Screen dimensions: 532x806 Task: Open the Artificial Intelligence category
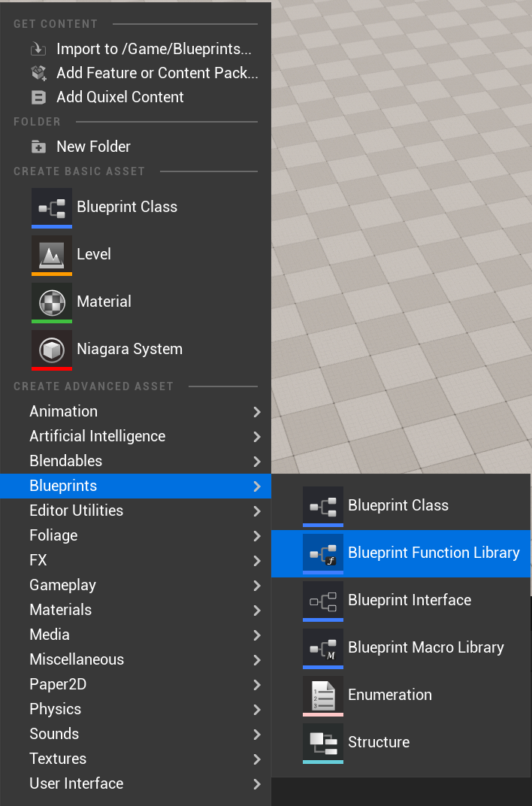tap(135, 436)
